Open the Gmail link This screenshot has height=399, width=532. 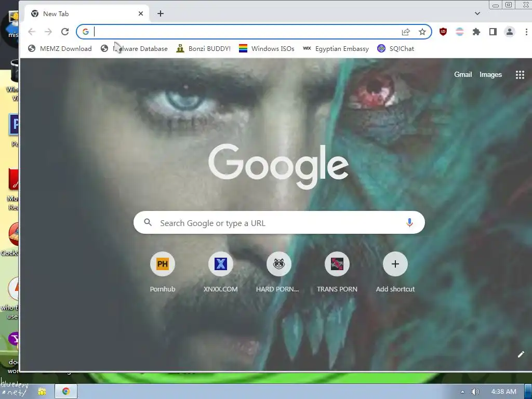(463, 75)
